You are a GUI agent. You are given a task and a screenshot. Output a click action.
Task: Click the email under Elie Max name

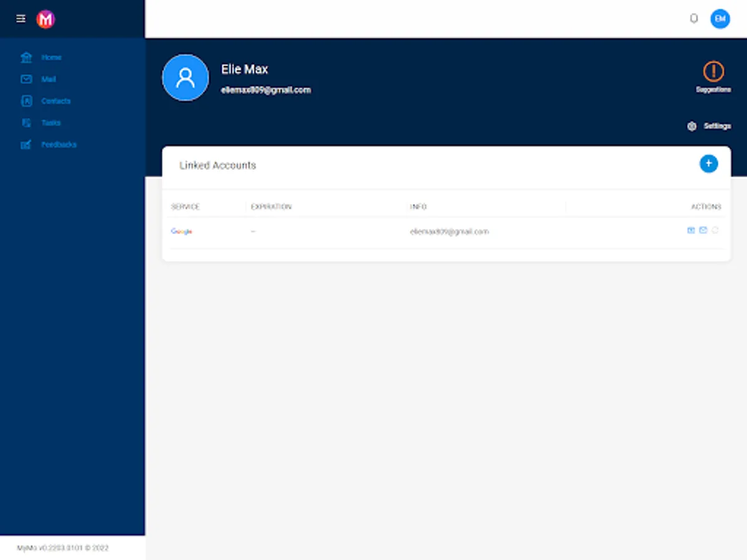tap(266, 90)
